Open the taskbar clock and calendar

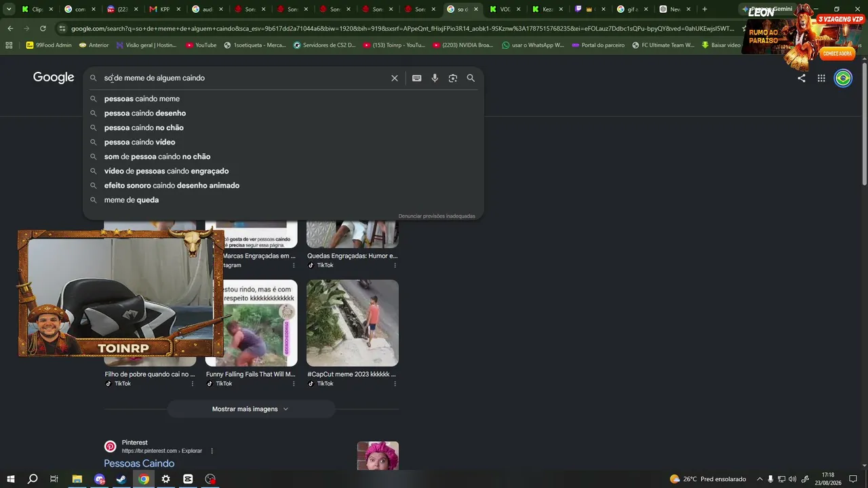pyautogui.click(x=828, y=479)
